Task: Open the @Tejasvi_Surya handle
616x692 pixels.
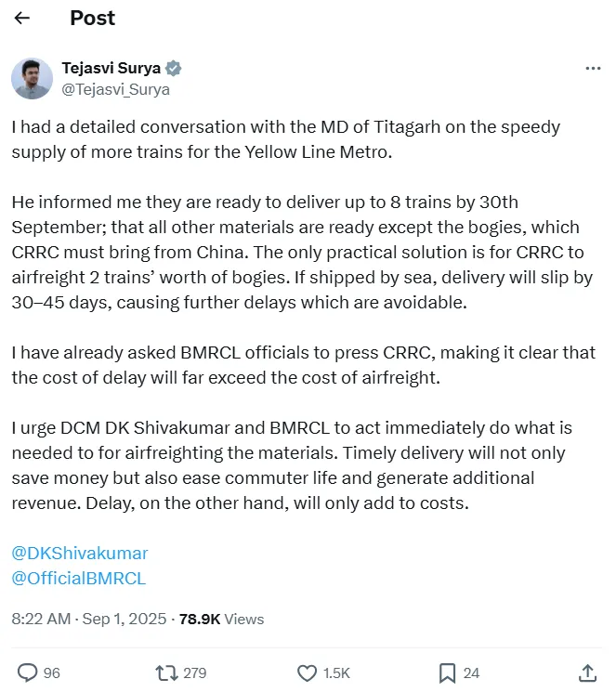Action: [x=115, y=89]
